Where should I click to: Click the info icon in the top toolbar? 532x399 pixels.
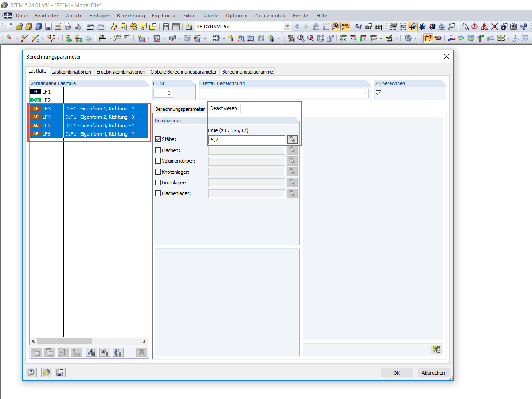[x=504, y=27]
